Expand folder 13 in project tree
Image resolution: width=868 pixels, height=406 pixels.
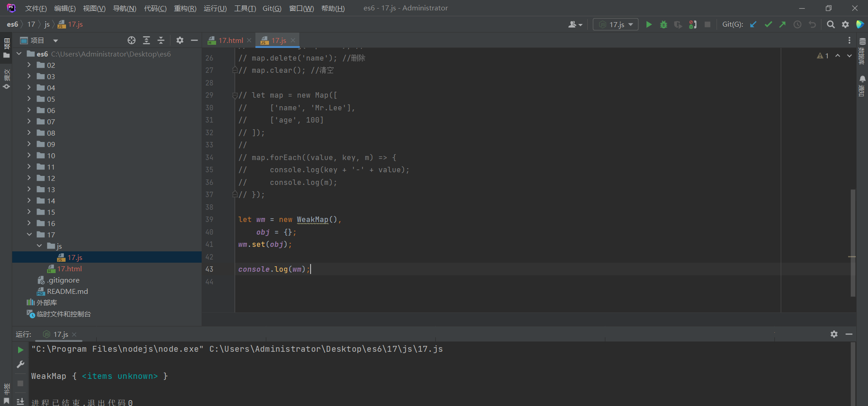(x=29, y=189)
